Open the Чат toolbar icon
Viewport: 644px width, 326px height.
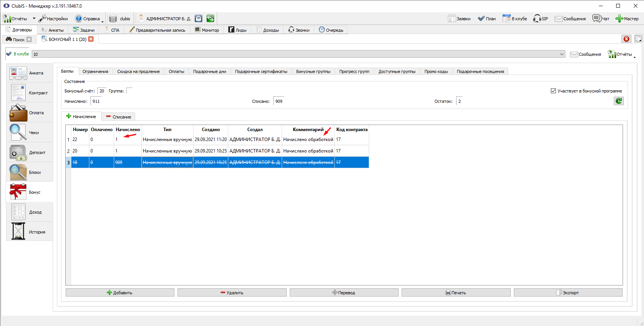pyautogui.click(x=597, y=18)
